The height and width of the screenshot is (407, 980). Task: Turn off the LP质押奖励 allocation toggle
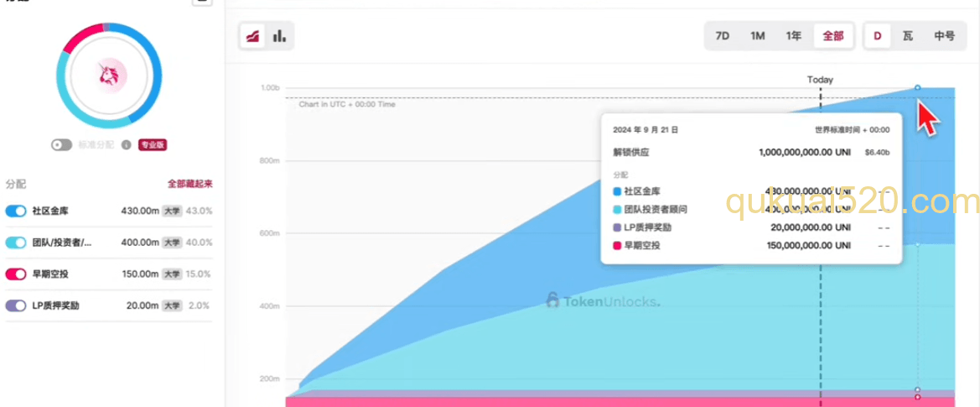[x=16, y=305]
